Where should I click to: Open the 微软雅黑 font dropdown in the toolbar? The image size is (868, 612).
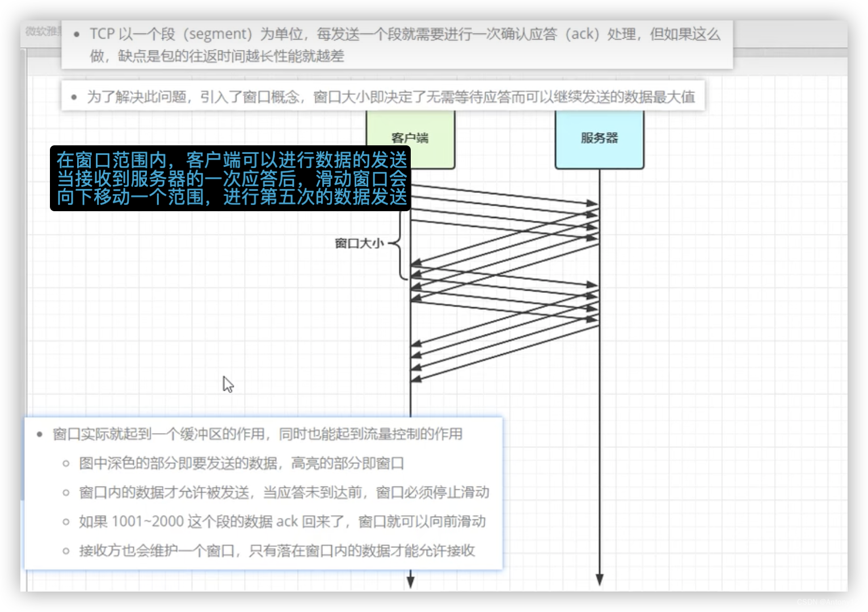42,32
